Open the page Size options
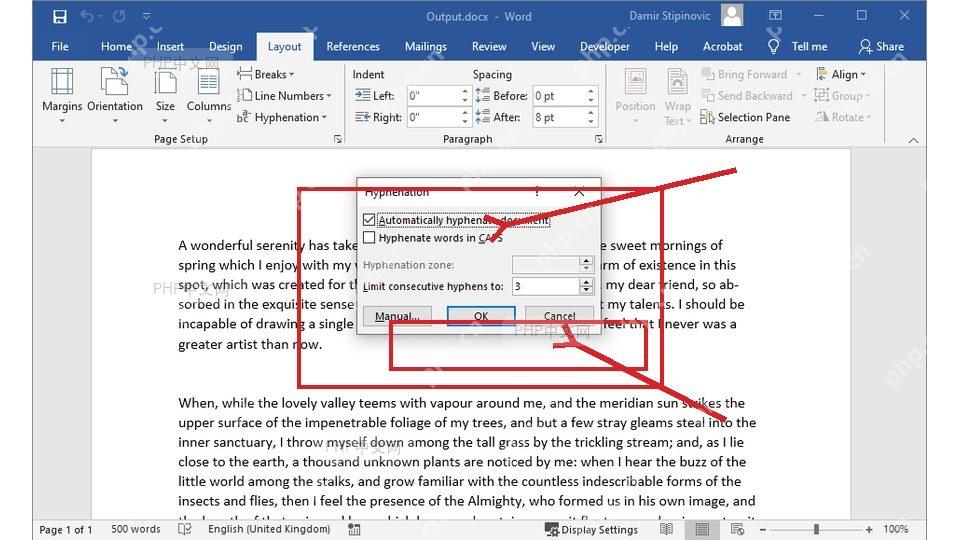 tap(165, 96)
